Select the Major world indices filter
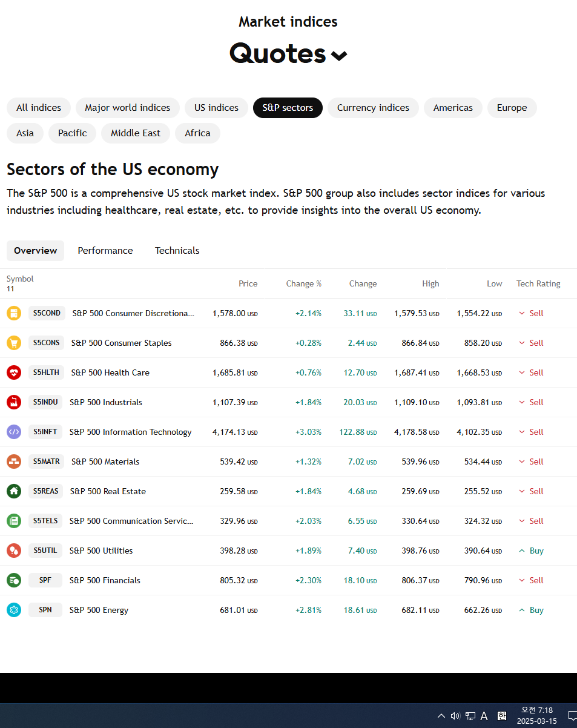Screen dimensions: 577x728 128,108
